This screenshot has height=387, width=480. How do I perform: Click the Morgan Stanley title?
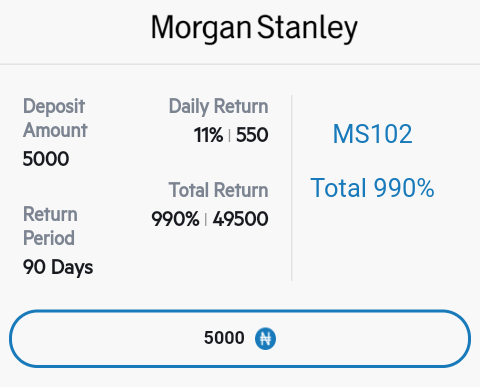click(254, 28)
